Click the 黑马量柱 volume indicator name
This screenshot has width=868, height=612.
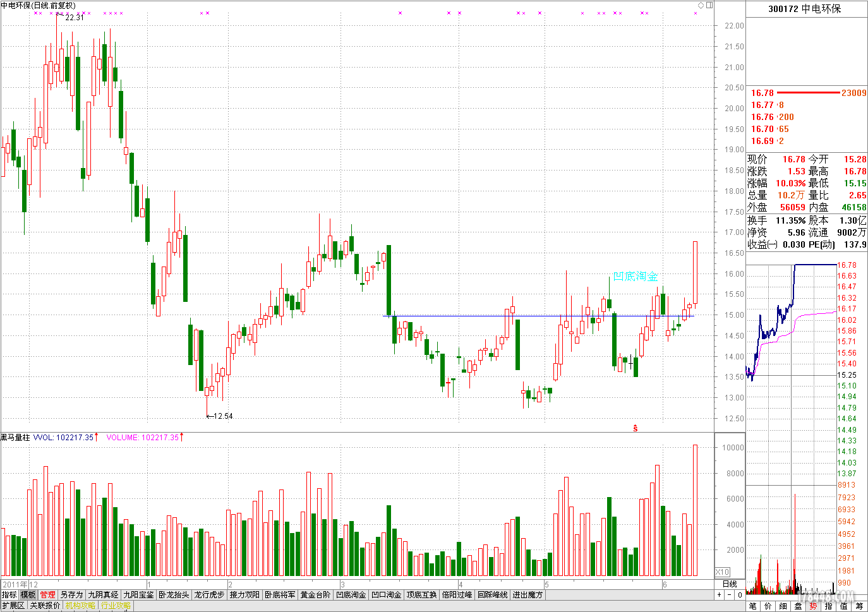click(15, 437)
